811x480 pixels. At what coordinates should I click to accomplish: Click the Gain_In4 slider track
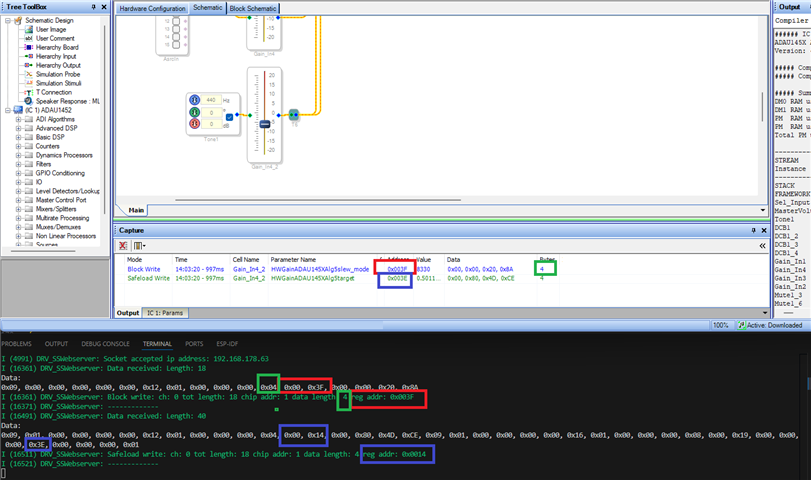click(264, 28)
